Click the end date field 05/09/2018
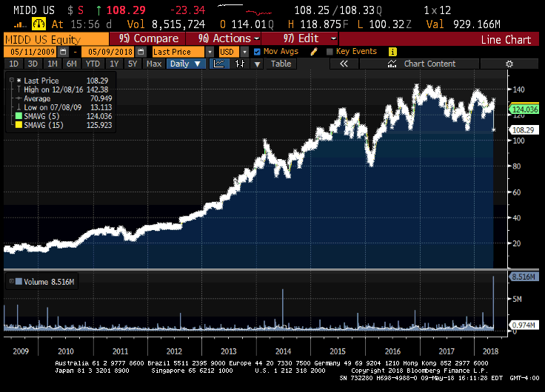The image size is (545, 392). click(108, 52)
